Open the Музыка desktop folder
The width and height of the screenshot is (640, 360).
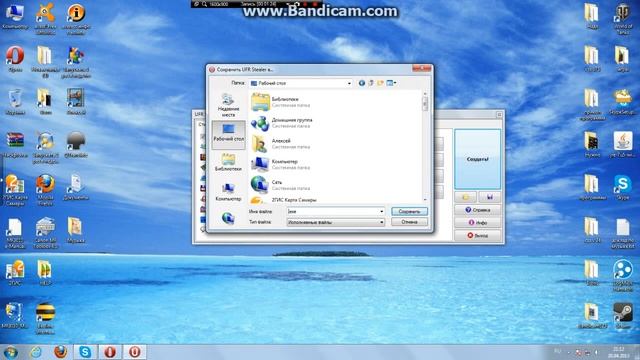tap(76, 230)
